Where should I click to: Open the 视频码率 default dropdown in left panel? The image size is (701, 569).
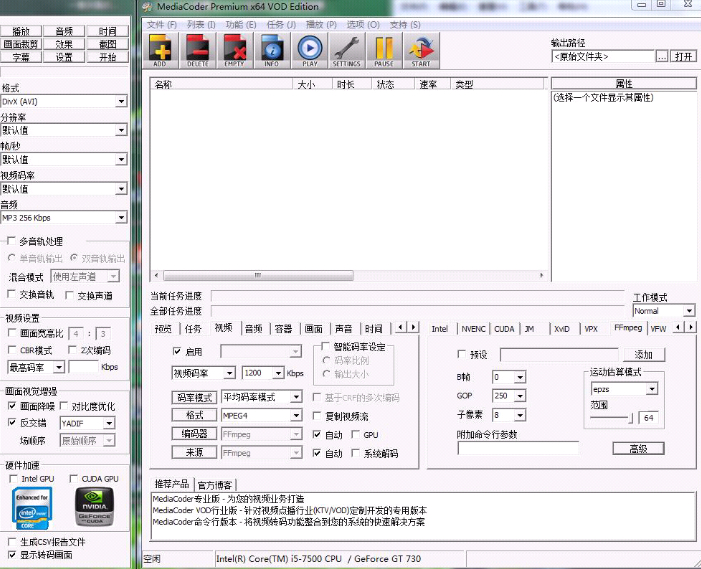pos(121,189)
